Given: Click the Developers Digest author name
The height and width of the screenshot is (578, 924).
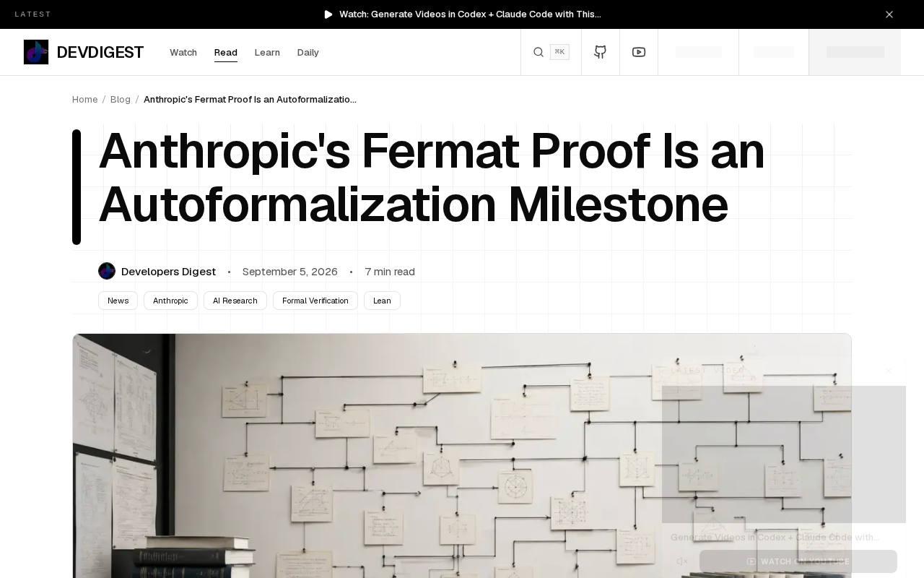Looking at the screenshot, I should 169,272.
